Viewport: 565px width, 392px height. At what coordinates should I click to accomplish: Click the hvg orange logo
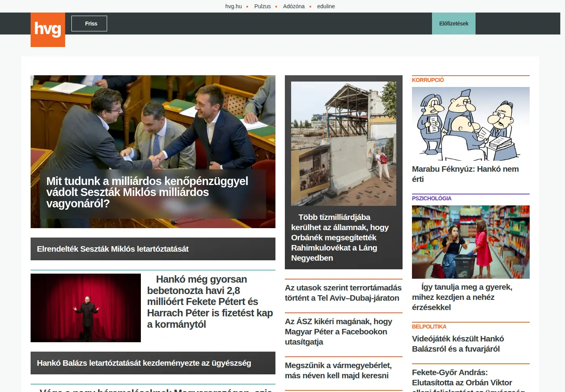48,30
